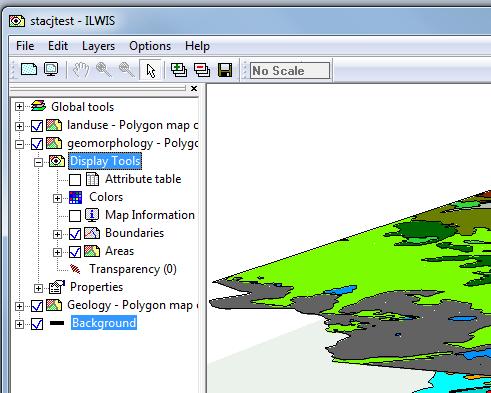Image resolution: width=491 pixels, height=393 pixels.
Task: Click the Background black line icon
Action: tap(57, 323)
